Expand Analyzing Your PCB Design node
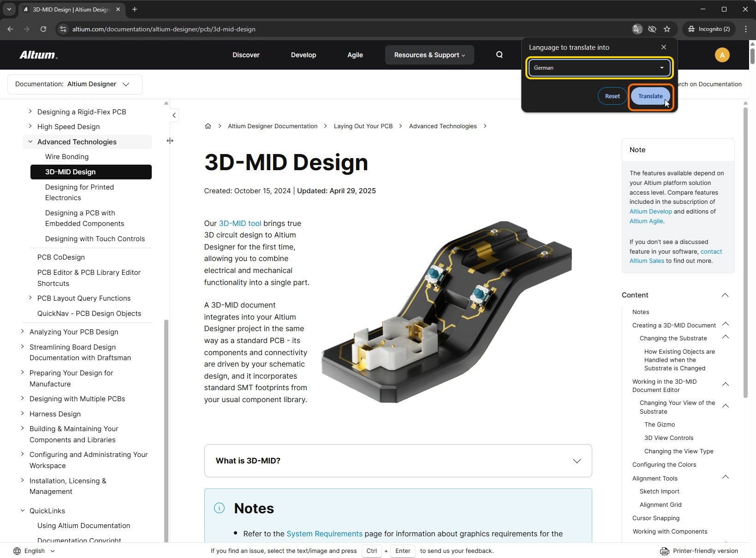Viewport: 756px width, 558px height. pyautogui.click(x=23, y=332)
